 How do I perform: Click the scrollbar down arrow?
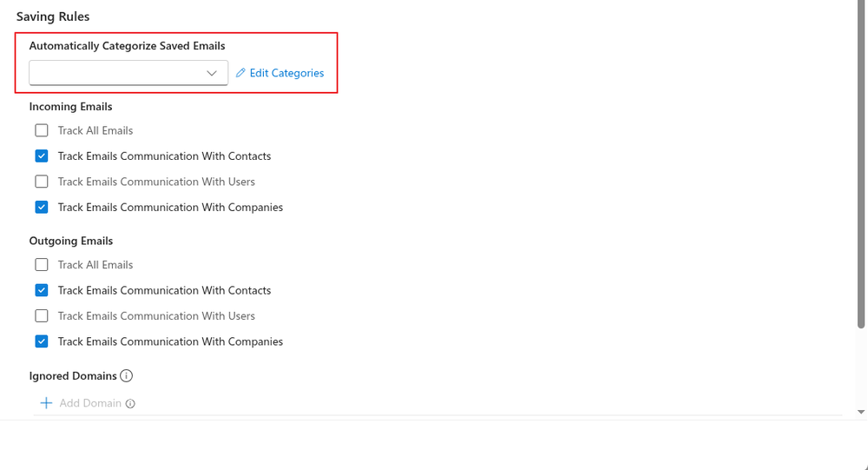pyautogui.click(x=861, y=412)
